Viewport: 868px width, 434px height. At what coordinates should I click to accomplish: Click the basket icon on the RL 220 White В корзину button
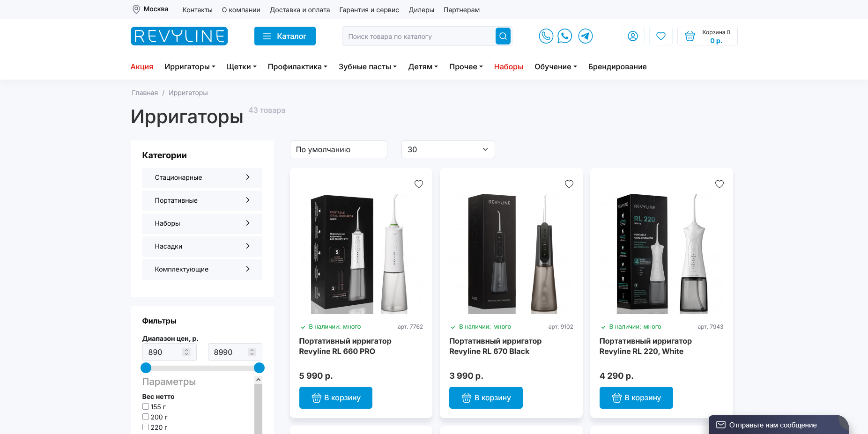click(x=617, y=398)
